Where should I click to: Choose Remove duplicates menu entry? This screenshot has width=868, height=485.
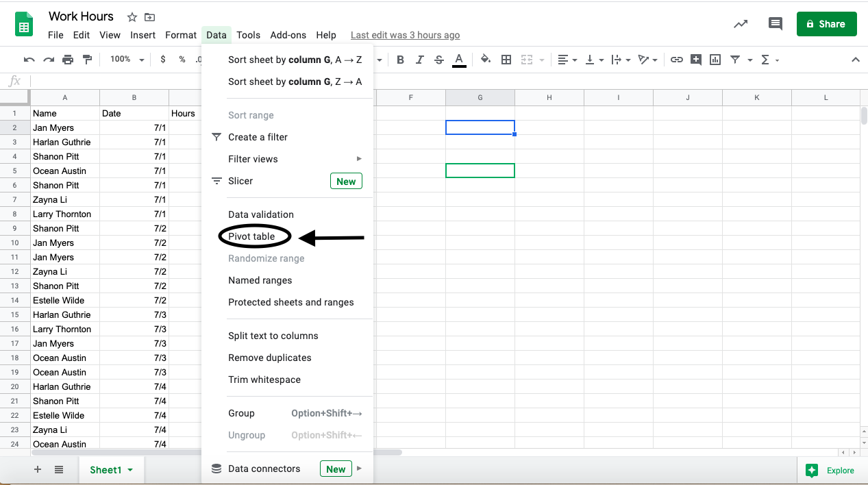269,358
